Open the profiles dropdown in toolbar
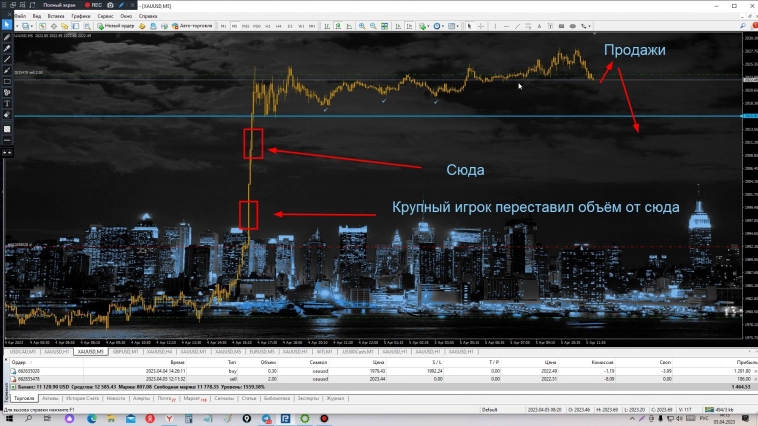 point(27,26)
